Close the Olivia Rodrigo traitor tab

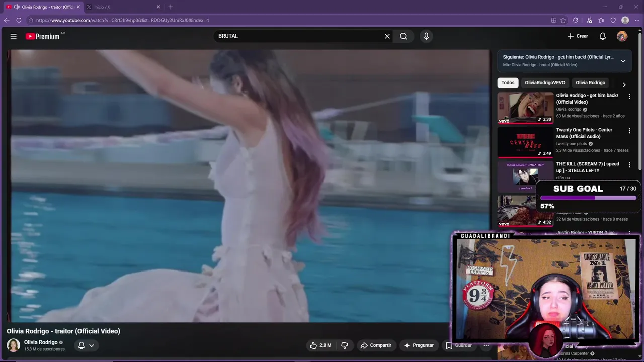pyautogui.click(x=78, y=7)
